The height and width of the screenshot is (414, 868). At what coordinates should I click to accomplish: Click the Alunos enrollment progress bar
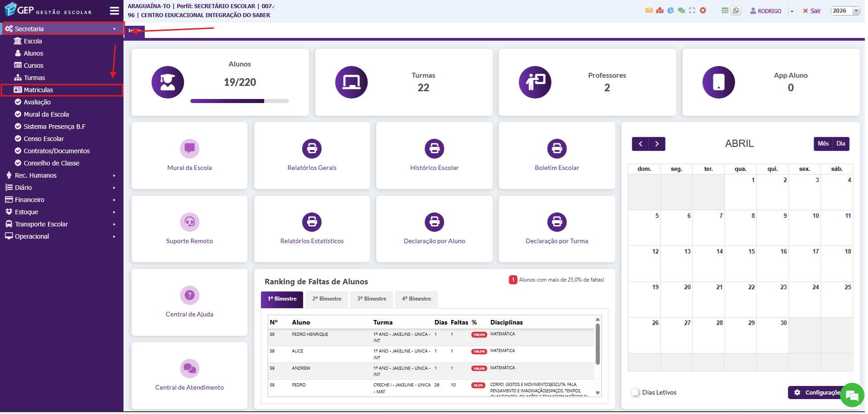[x=239, y=101]
